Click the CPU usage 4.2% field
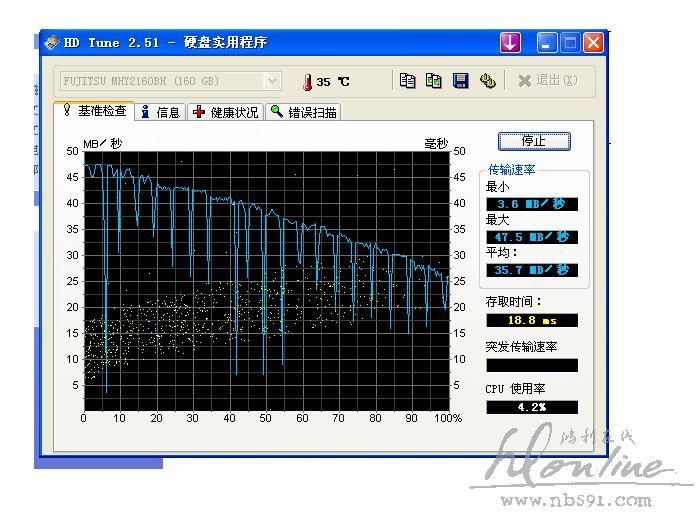 pos(532,407)
